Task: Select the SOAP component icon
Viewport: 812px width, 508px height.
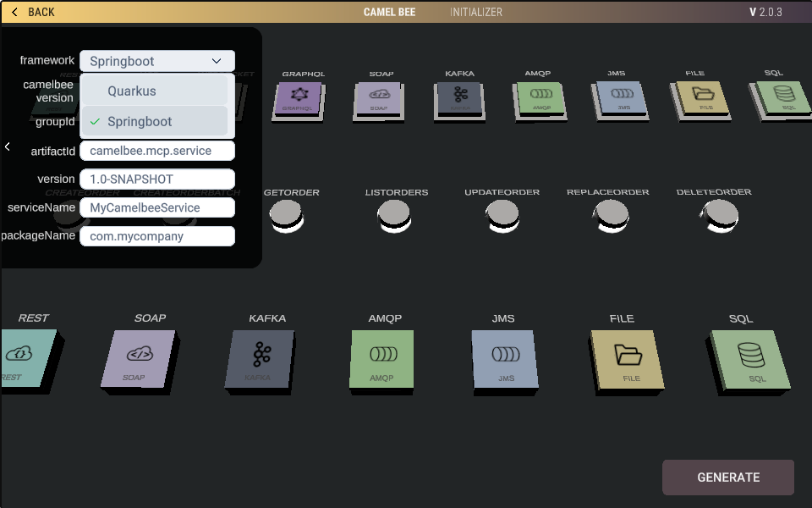Action: 379,97
